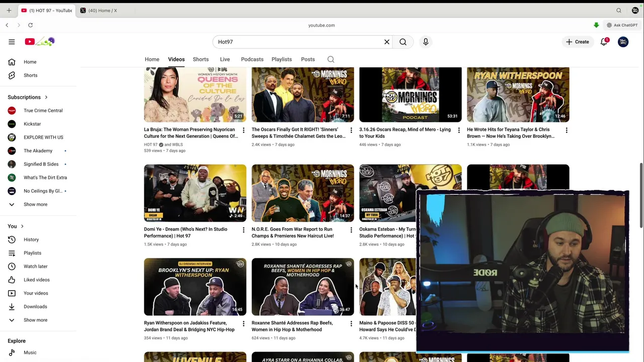Switch to the Posts tab
644x362 pixels.
click(308, 59)
